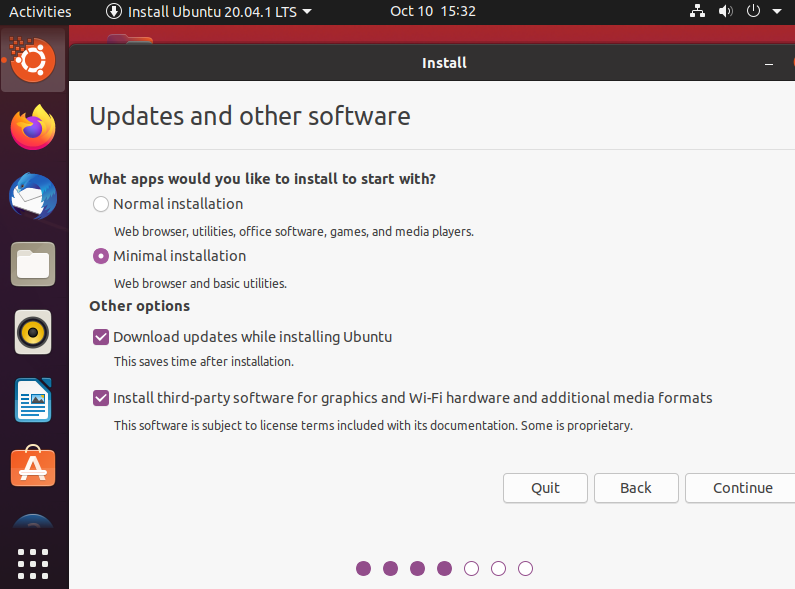Toggle Download updates while installing Ubuntu
Viewport: 795px width, 589px height.
[101, 337]
